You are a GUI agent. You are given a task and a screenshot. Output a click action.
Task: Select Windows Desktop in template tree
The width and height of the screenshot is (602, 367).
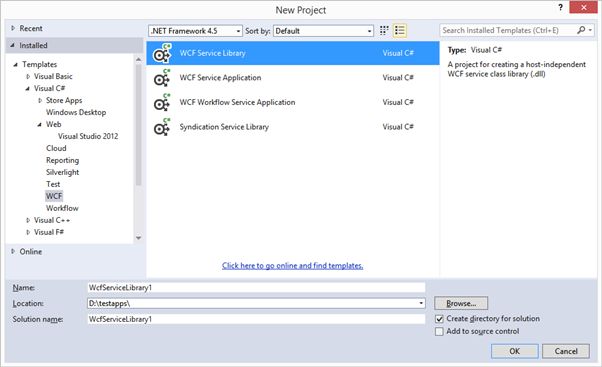pos(76,112)
